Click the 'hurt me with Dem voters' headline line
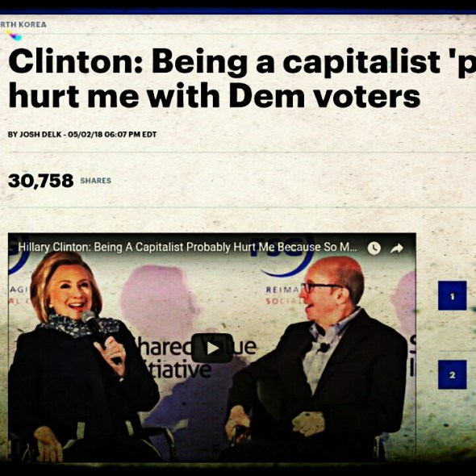Image resolution: width=476 pixels, height=476 pixels. pyautogui.click(x=215, y=96)
